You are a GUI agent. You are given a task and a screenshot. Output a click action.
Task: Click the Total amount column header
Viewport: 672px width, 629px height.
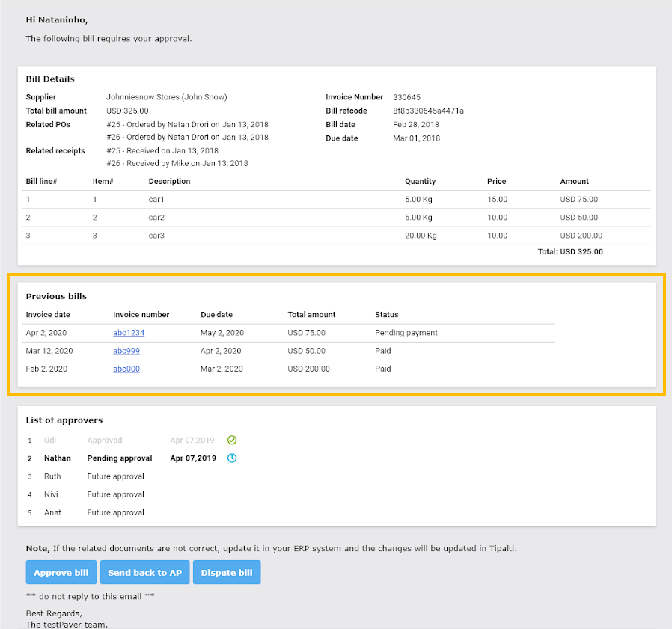[311, 314]
